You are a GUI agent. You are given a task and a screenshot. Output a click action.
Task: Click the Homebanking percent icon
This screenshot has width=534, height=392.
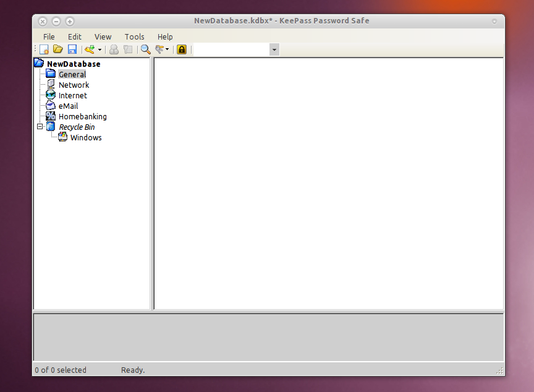(51, 116)
